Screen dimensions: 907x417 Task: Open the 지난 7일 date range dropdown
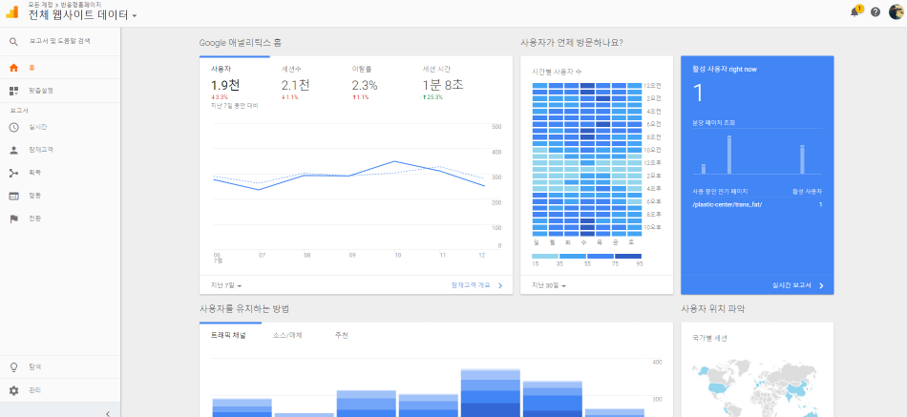point(228,285)
